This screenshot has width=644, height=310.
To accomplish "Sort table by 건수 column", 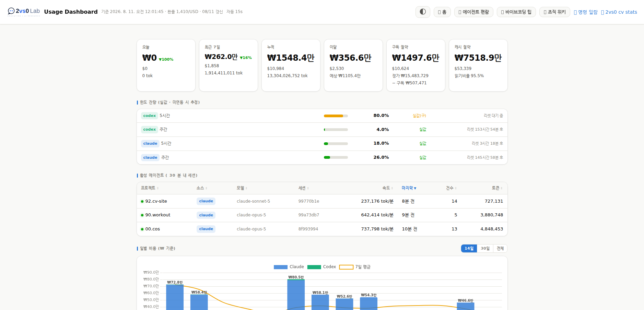I will [451, 188].
